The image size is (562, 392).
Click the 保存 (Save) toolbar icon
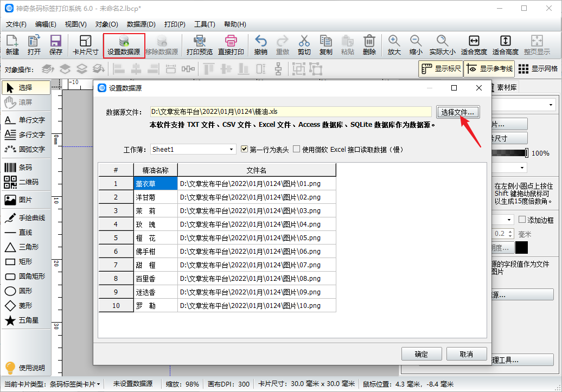(55, 45)
